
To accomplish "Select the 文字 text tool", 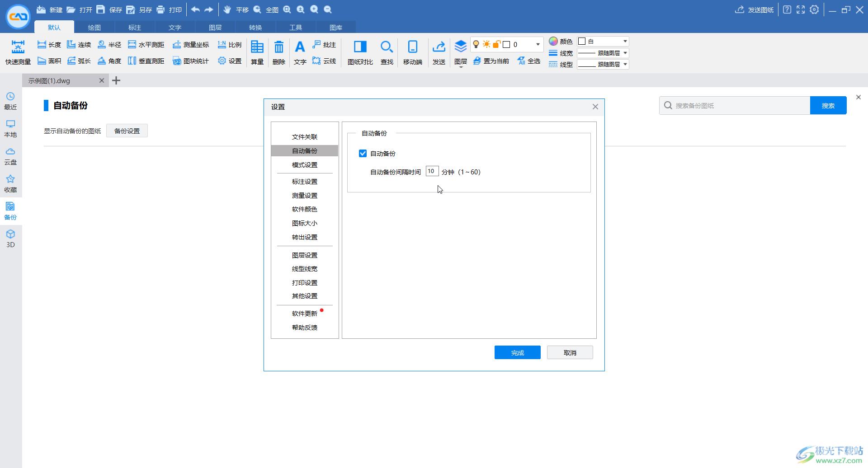I will [300, 52].
